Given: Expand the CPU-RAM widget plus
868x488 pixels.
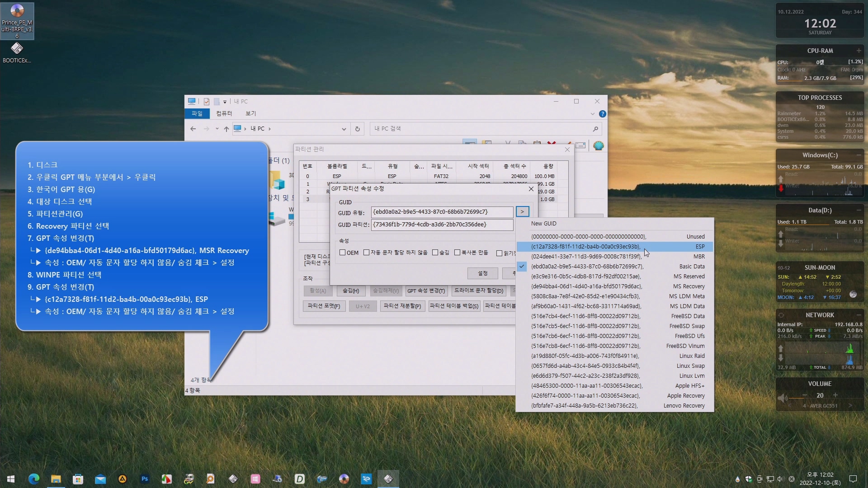Looking at the screenshot, I should tap(859, 51).
